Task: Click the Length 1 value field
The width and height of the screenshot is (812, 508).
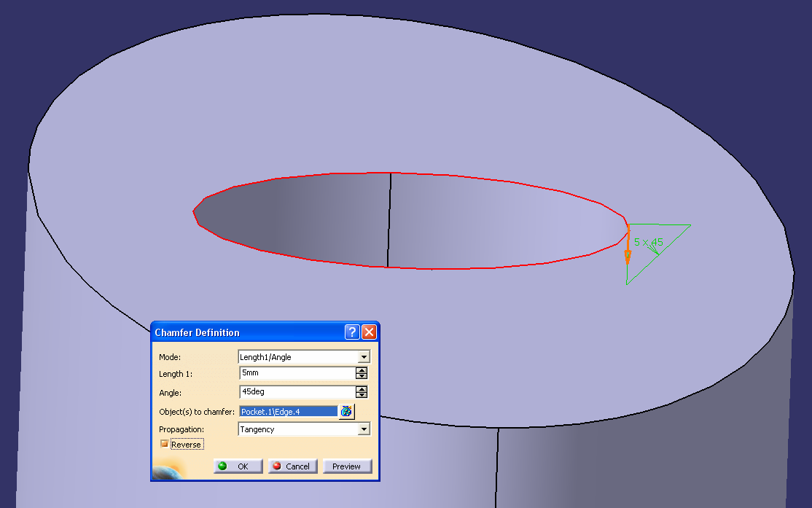Action: (x=297, y=373)
